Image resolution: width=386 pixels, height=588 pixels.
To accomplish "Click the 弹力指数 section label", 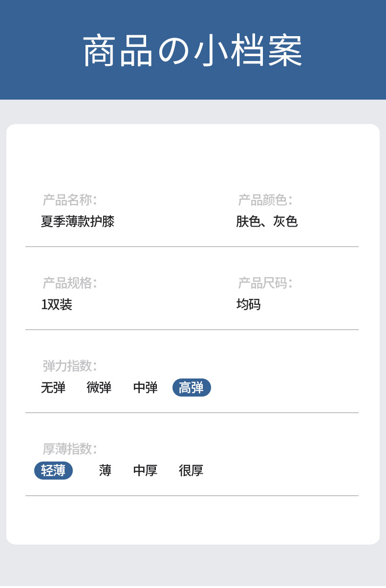I will pyautogui.click(x=70, y=366).
